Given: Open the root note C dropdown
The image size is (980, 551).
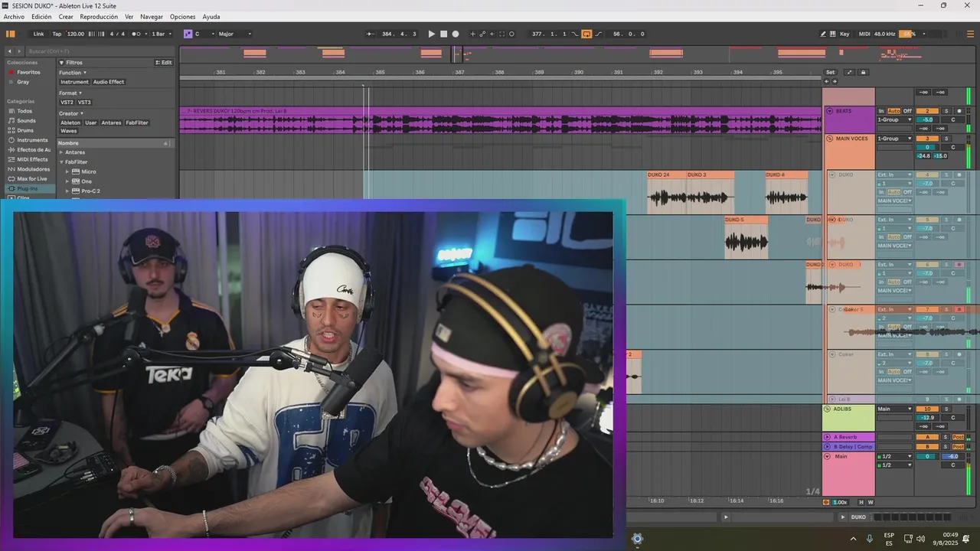Looking at the screenshot, I should (204, 34).
